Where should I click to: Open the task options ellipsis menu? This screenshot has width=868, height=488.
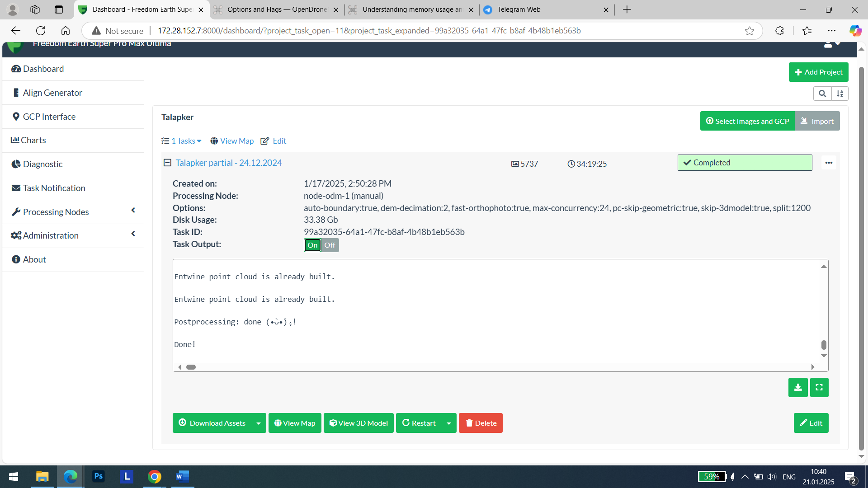pos(829,163)
